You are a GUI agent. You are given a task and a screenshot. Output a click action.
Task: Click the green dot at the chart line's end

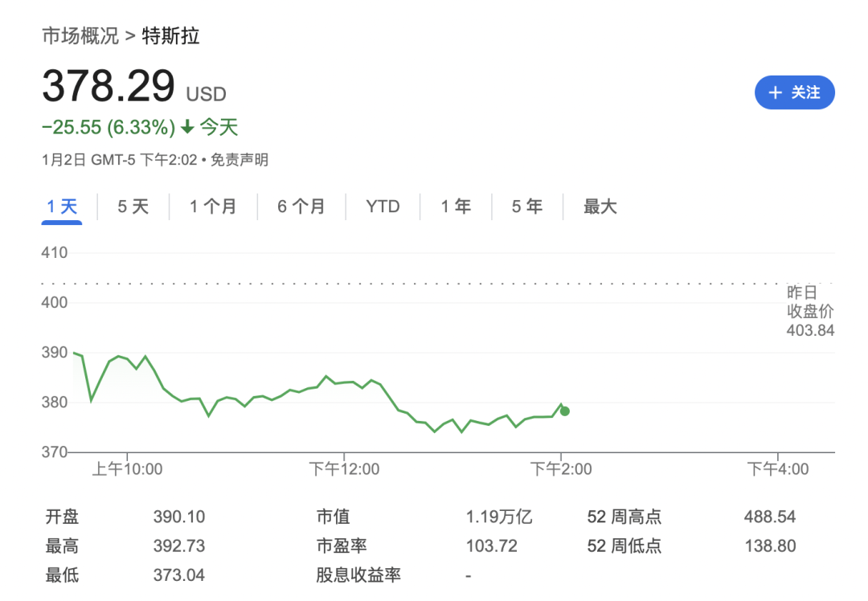point(565,411)
